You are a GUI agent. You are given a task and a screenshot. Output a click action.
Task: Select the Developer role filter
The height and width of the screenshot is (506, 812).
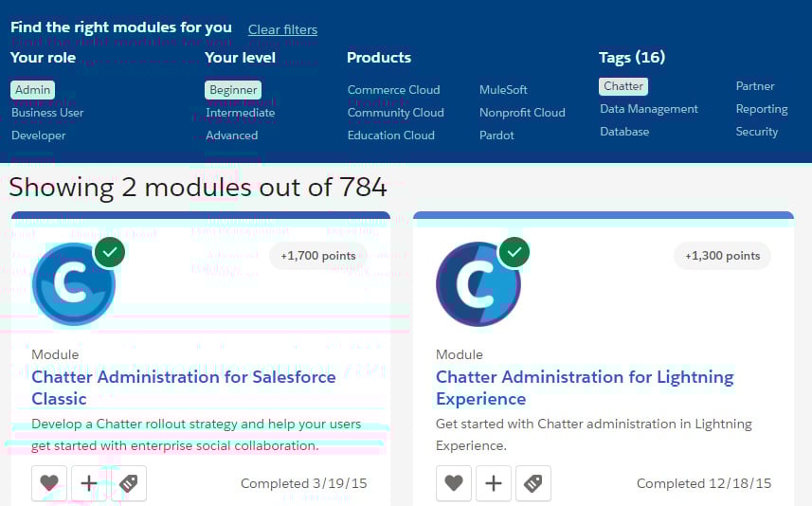pyautogui.click(x=38, y=136)
